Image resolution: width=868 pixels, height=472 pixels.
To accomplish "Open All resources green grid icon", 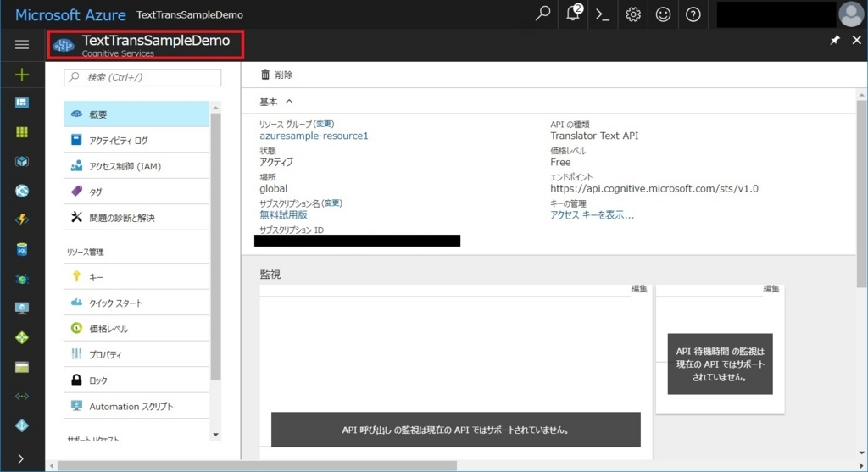I will coord(22,132).
